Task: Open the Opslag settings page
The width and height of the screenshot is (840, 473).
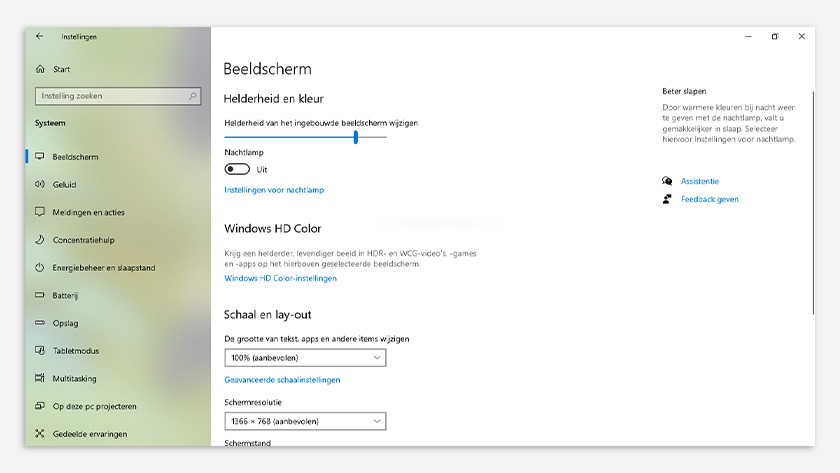Action: coord(64,323)
